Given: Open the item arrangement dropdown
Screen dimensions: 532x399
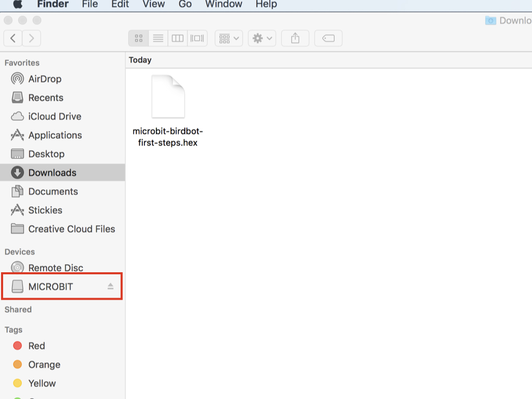Looking at the screenshot, I should [x=229, y=38].
